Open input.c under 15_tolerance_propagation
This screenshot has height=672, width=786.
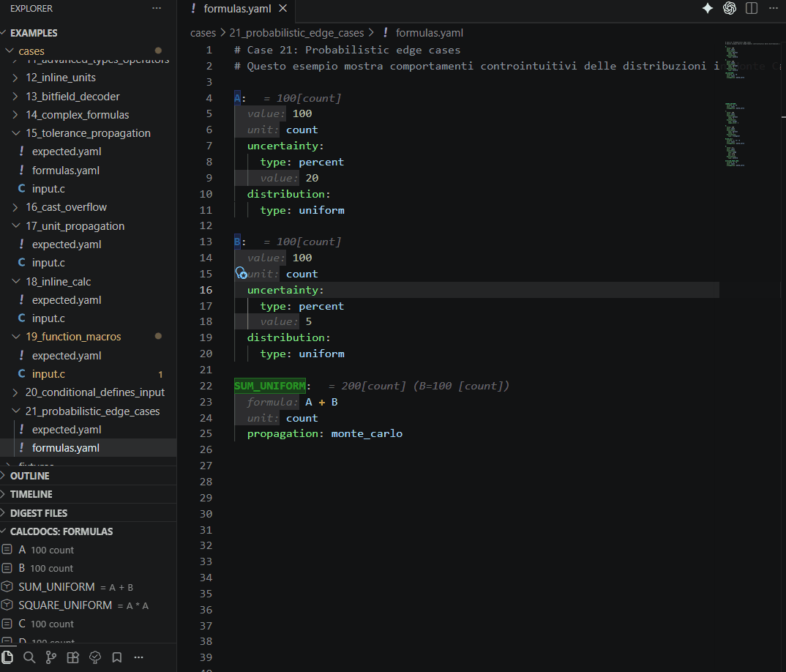coord(48,189)
